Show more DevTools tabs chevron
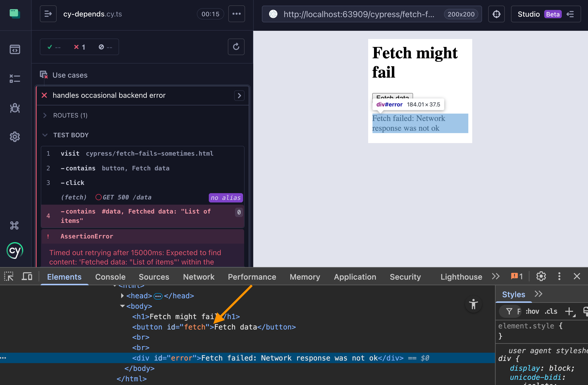This screenshot has height=385, width=588. pos(496,276)
